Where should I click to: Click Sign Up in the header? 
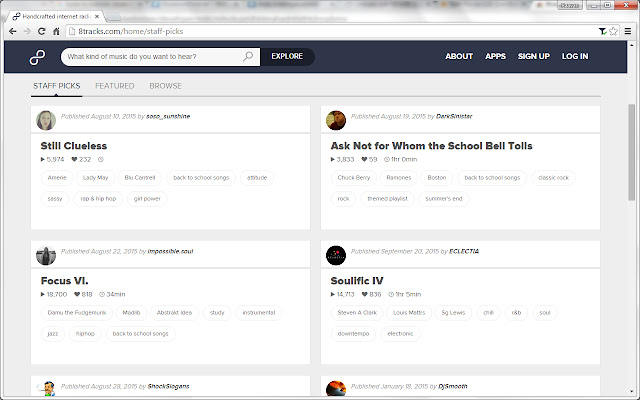click(x=534, y=56)
